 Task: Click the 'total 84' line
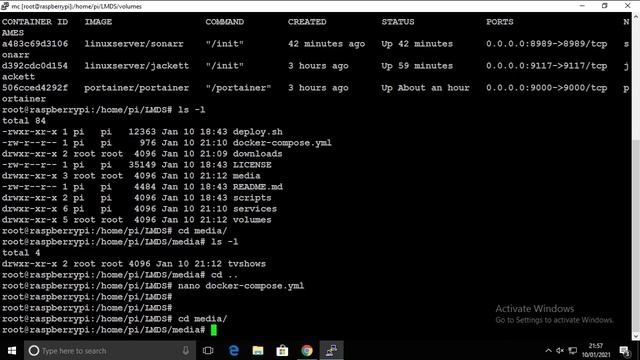24,121
